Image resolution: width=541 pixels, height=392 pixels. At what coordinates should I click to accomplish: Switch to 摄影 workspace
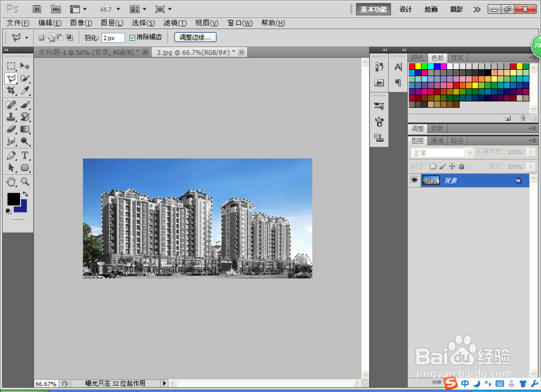point(456,9)
